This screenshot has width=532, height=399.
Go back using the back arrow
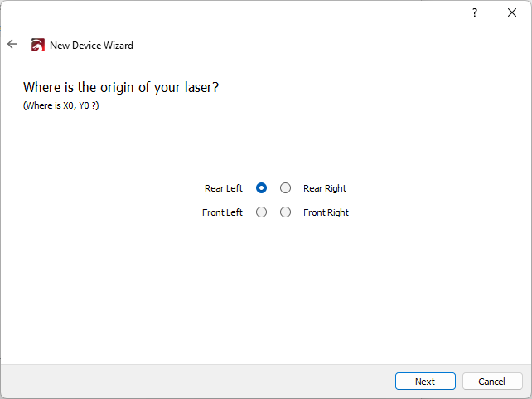point(12,45)
